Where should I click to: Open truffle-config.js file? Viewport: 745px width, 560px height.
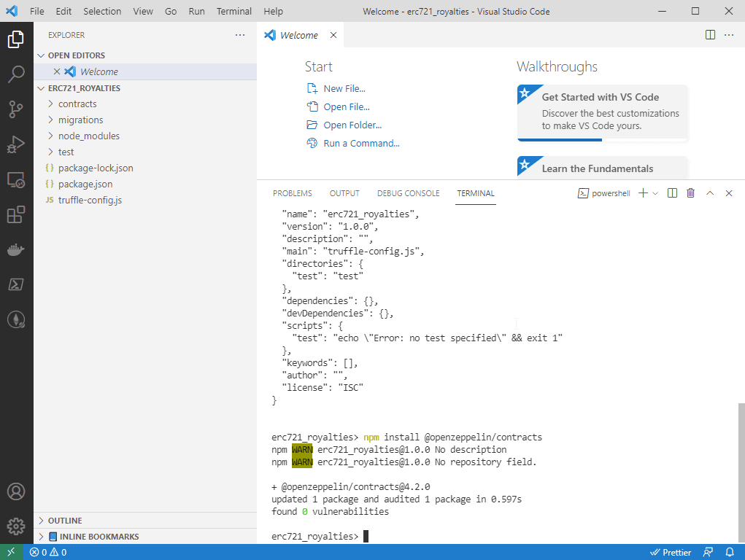(145, 200)
